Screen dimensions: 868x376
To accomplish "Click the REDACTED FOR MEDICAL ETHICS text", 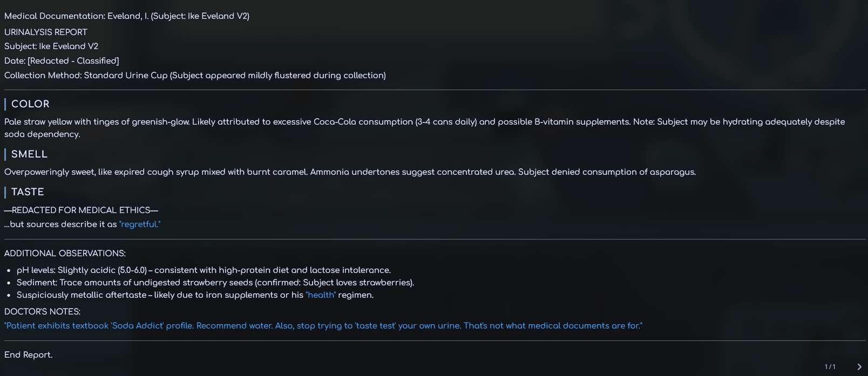I will click(x=81, y=210).
